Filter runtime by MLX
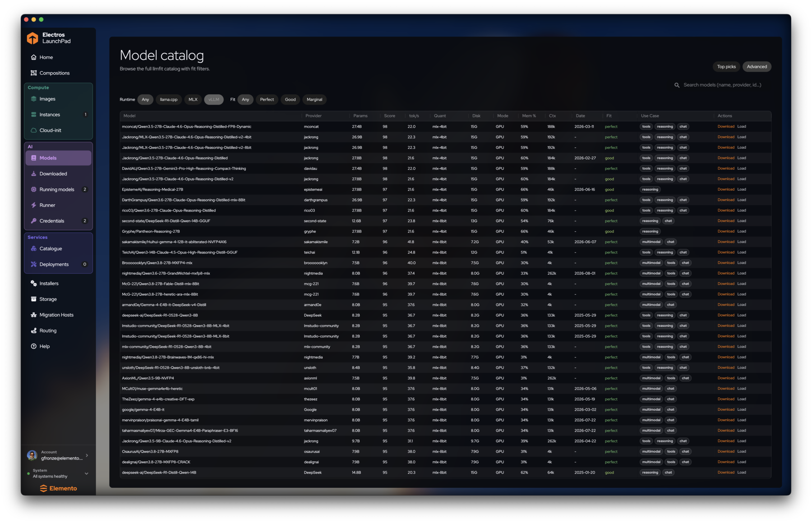 193,100
